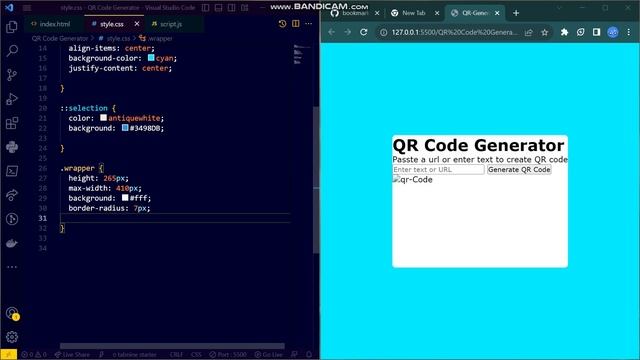Open the VS Code hamburger menu

(27, 8)
